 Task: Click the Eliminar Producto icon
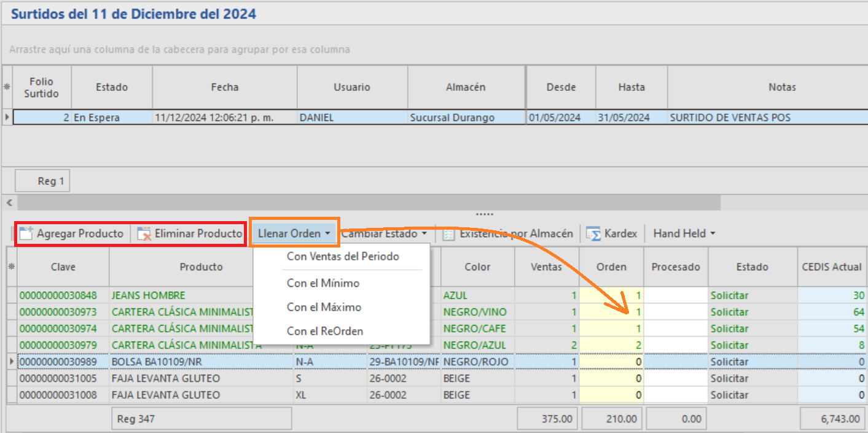(144, 233)
